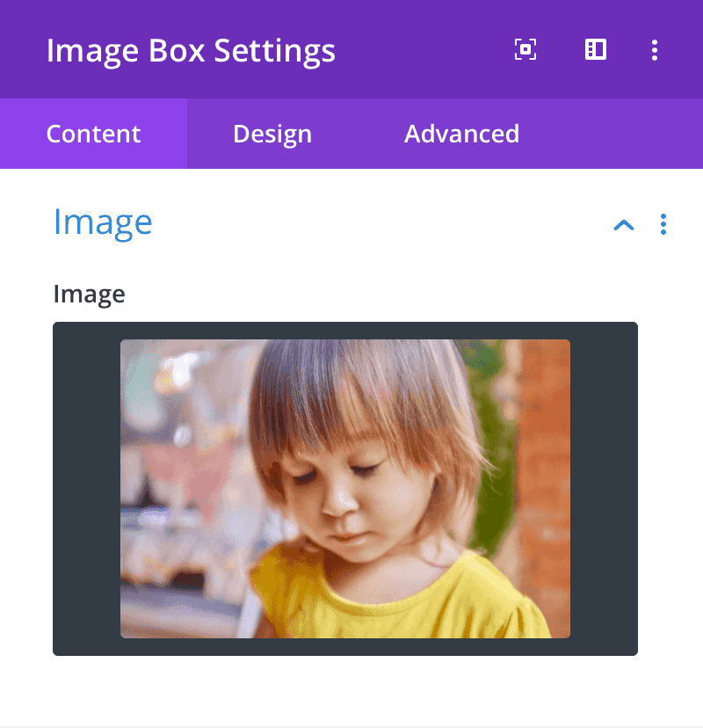Click the blue Image section heading

(x=103, y=222)
